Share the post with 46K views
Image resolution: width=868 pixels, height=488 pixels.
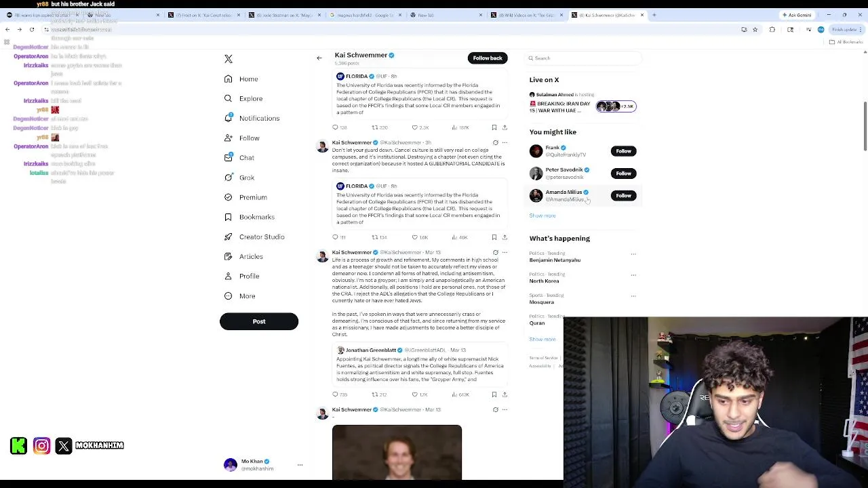(x=505, y=237)
